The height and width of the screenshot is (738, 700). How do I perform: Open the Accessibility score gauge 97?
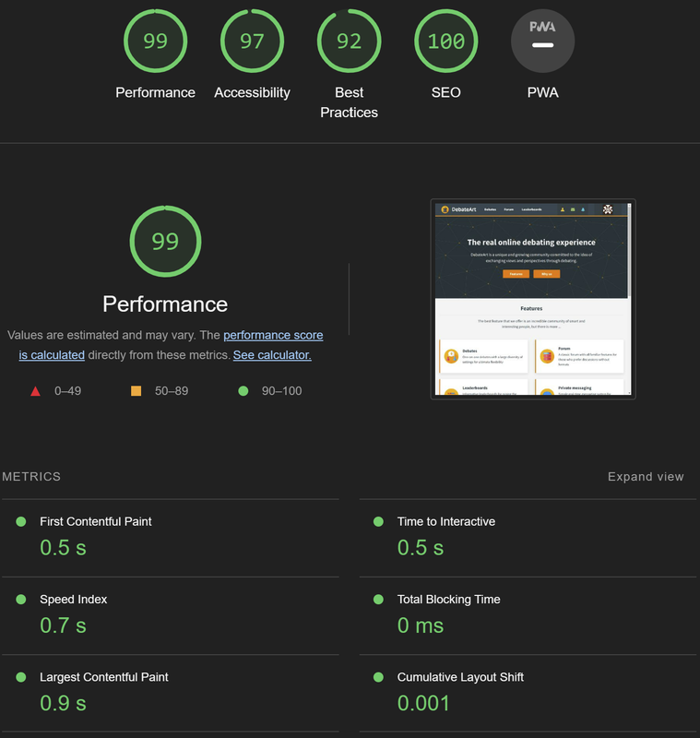point(252,41)
